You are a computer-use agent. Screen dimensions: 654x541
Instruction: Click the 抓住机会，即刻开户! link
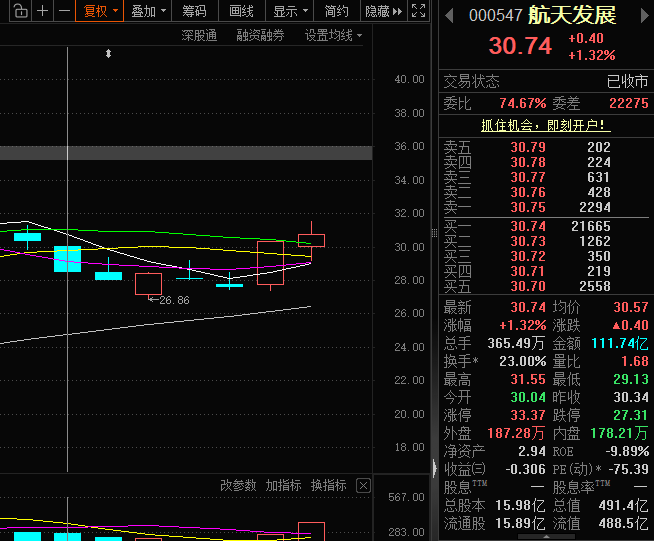tap(546, 125)
